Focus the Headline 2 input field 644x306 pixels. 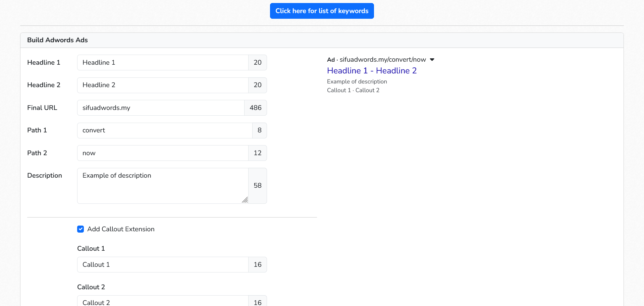163,85
